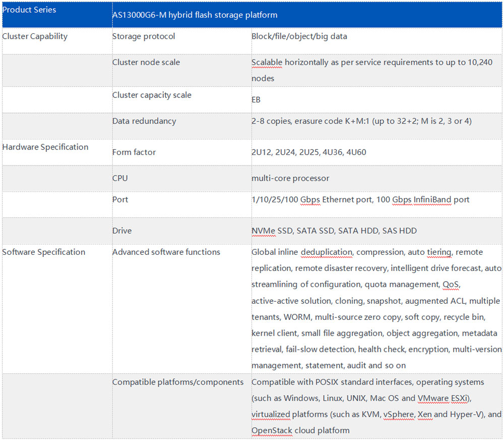504x442 pixels.
Task: Click the underlined word 'QoS'
Action: [x=451, y=285]
